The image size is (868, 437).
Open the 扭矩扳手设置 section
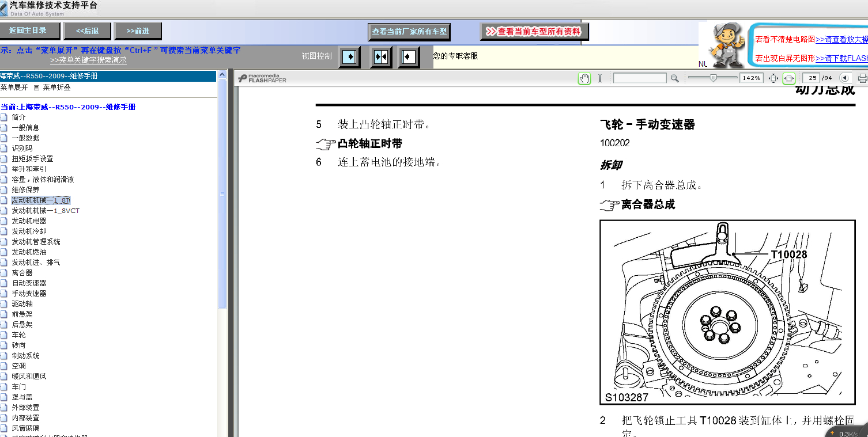[x=32, y=159]
